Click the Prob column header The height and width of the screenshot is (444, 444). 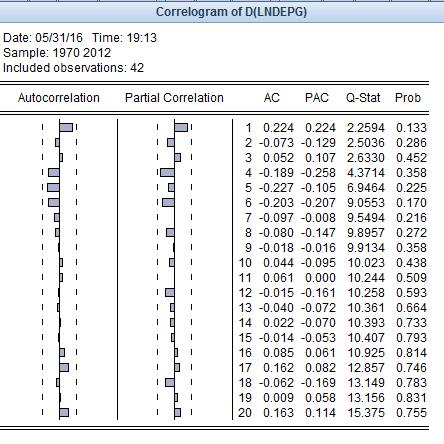point(408,98)
